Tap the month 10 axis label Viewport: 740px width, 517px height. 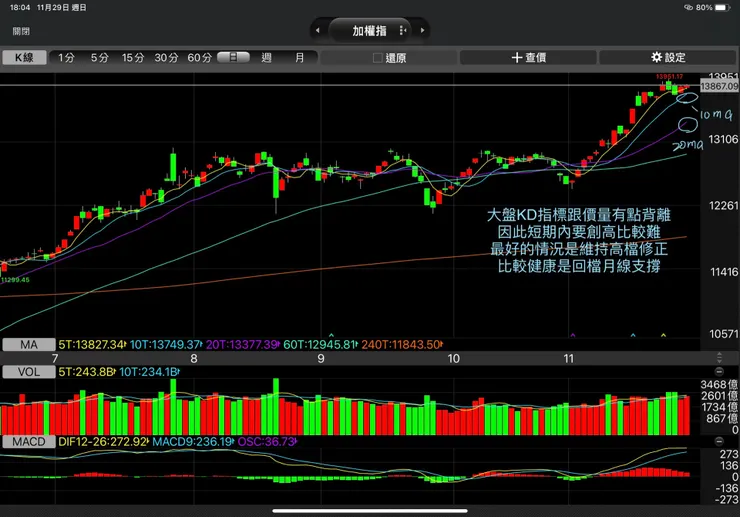[454, 359]
